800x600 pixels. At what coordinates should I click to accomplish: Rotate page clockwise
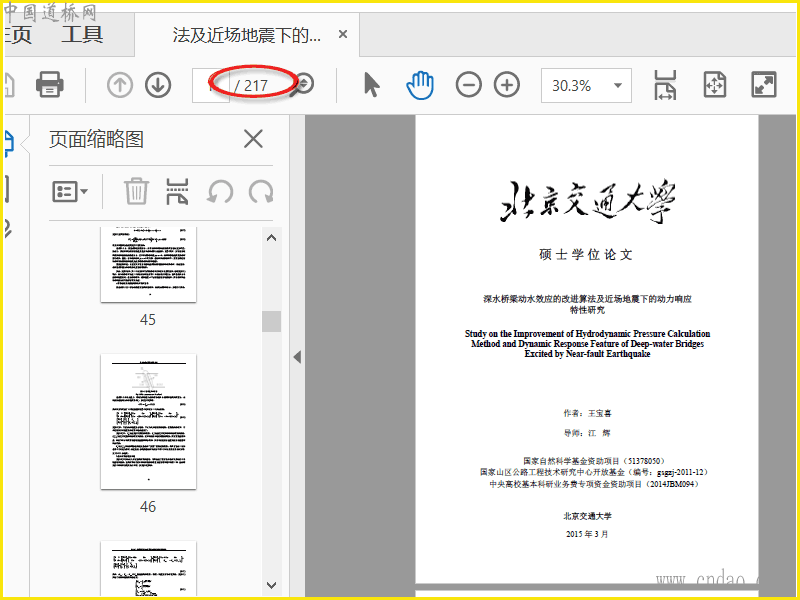[261, 192]
